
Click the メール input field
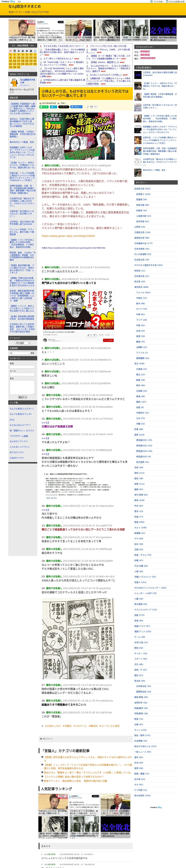(22, 374)
